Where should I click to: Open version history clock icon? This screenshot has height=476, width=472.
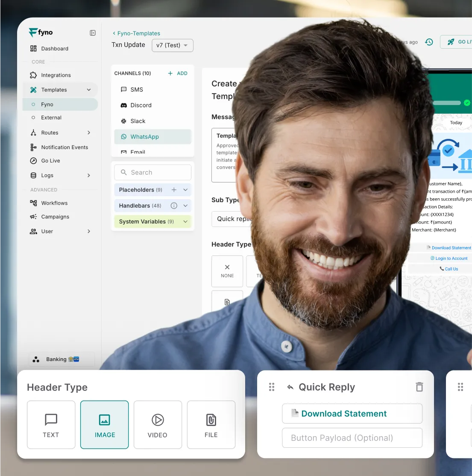429,42
